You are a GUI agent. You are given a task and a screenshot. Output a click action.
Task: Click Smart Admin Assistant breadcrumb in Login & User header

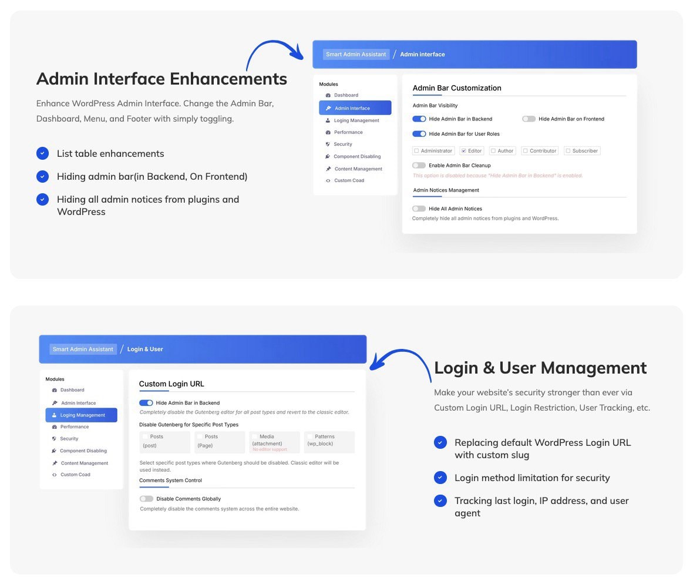[83, 350]
